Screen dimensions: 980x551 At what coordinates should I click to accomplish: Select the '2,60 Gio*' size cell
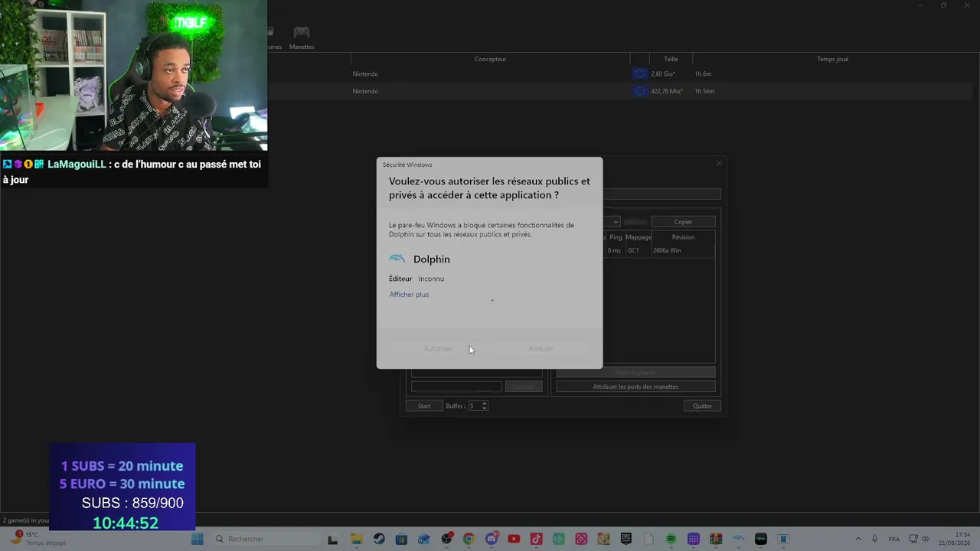(x=662, y=74)
